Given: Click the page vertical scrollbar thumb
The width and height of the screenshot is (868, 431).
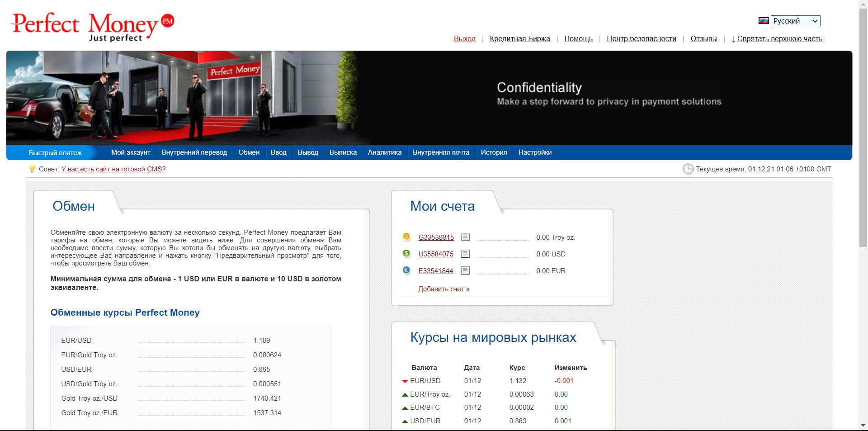Looking at the screenshot, I should click(863, 128).
